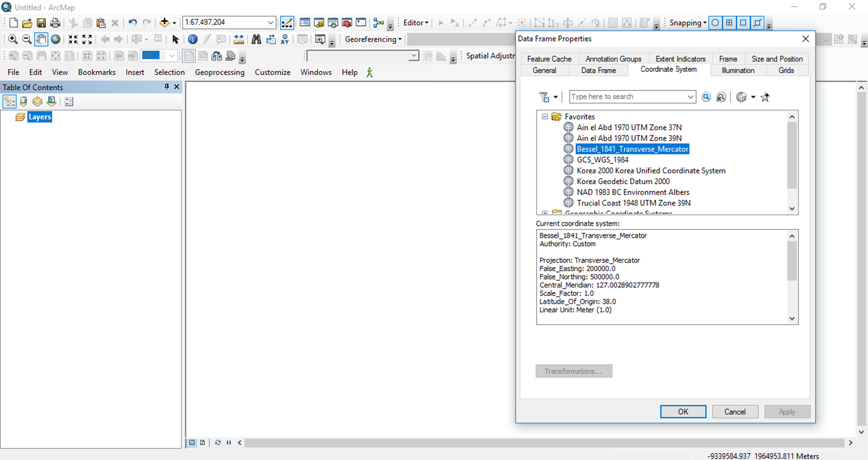Expand the Add Data dropdown arrow
This screenshot has height=460, width=868.
click(174, 23)
